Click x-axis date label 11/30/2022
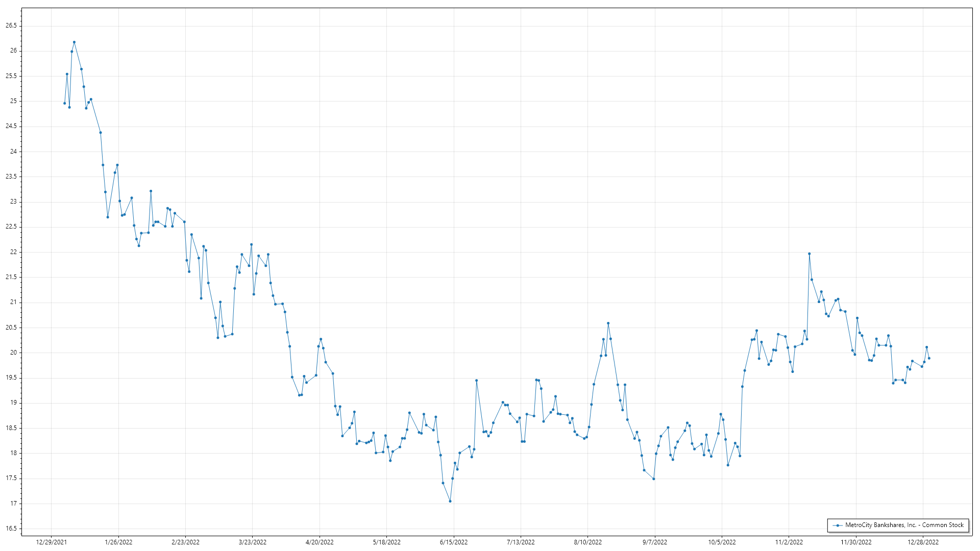The image size is (980, 551). [856, 542]
